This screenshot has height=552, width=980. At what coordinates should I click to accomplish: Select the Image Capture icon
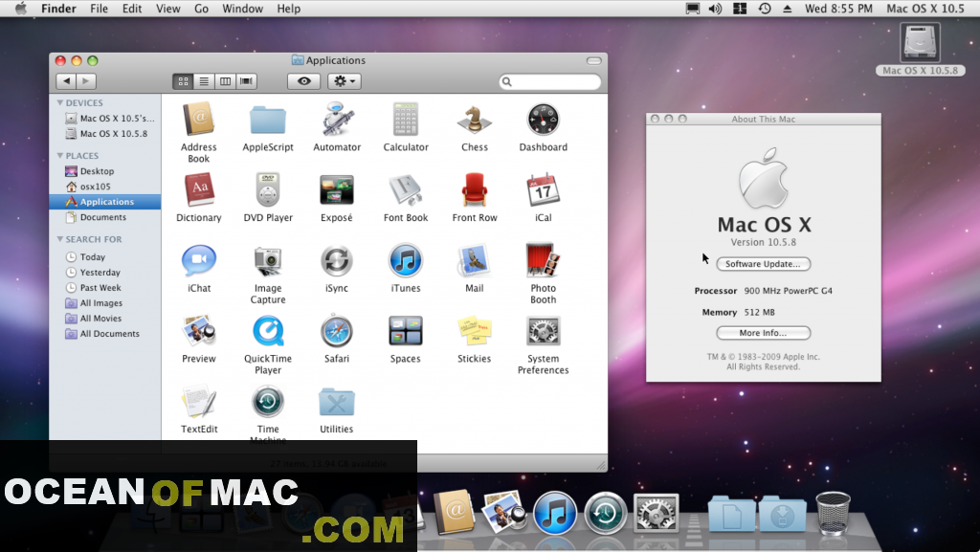(268, 260)
